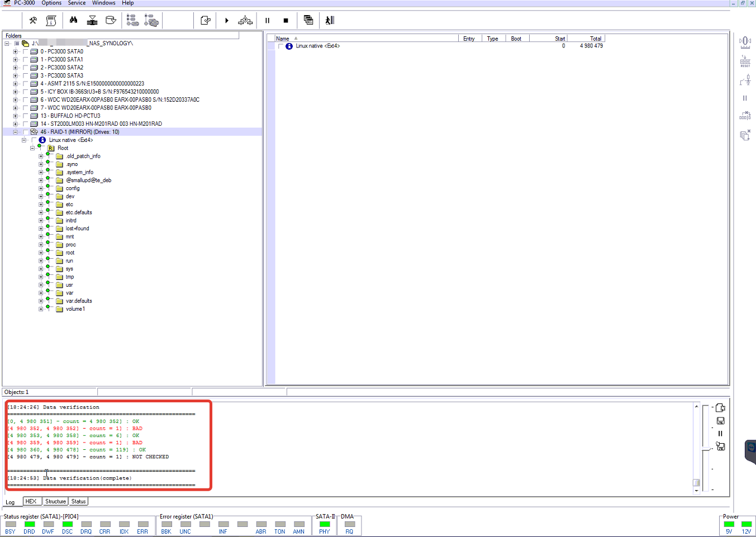
Task: Expand the volume1 folder
Action: pyautogui.click(x=41, y=309)
